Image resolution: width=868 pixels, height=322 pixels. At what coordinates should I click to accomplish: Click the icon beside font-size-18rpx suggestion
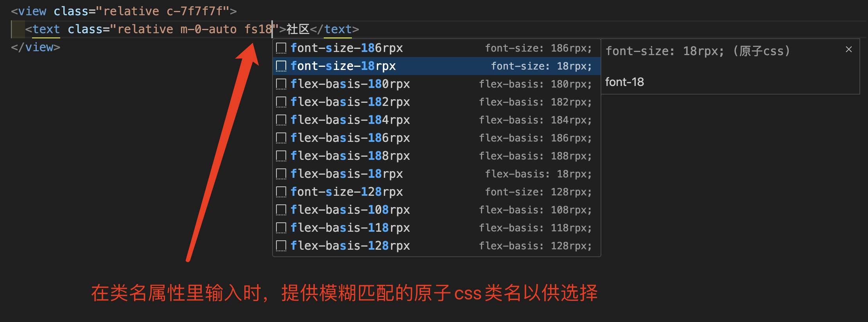281,66
